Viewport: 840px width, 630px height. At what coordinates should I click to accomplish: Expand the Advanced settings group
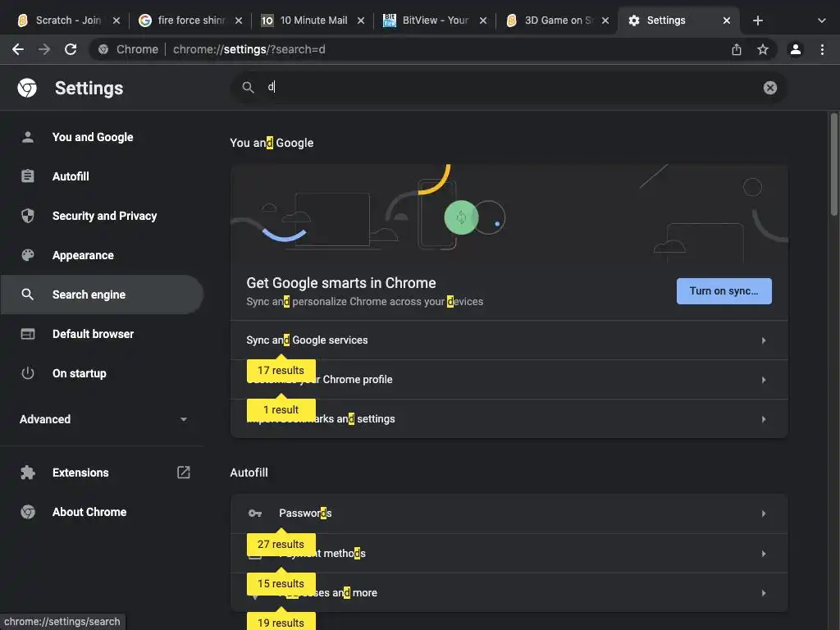coord(102,419)
